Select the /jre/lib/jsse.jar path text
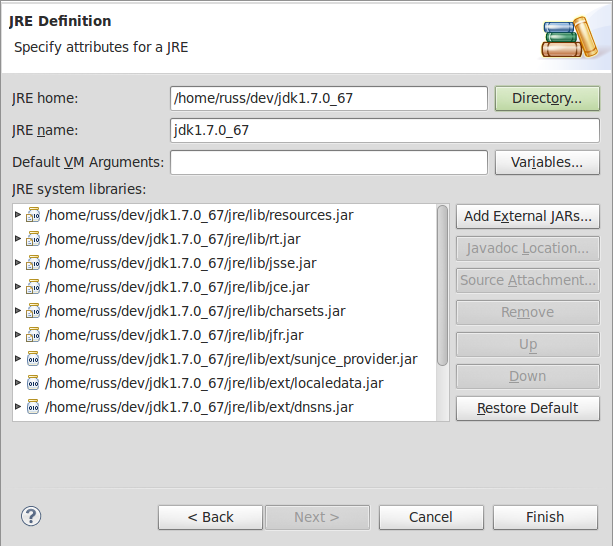Screen dimensions: 613x546 coord(181,263)
